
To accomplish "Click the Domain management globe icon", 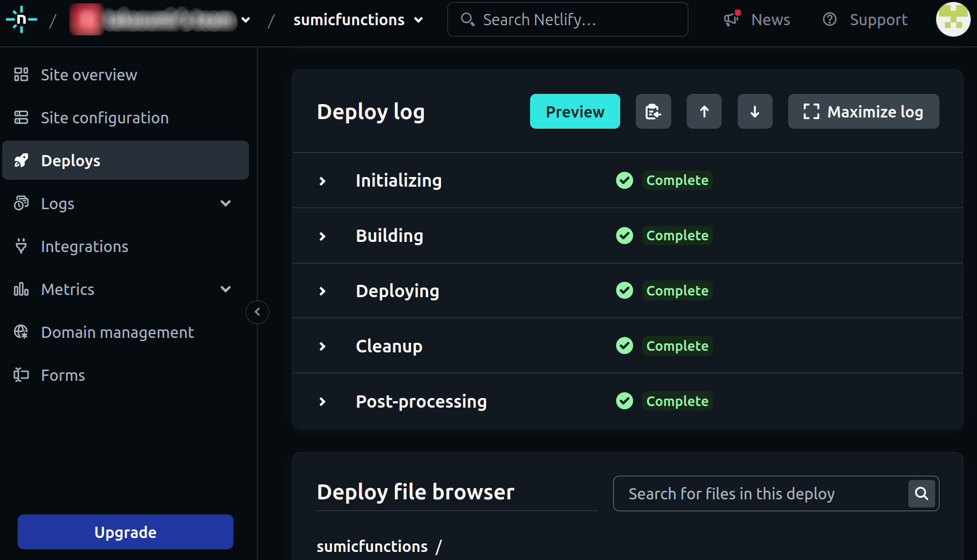I will (21, 332).
